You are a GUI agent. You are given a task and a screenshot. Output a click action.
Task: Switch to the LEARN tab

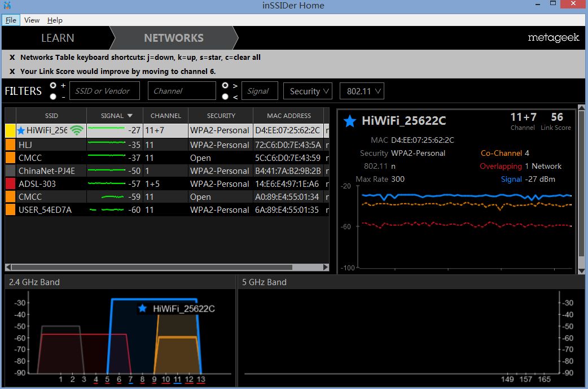(x=58, y=38)
